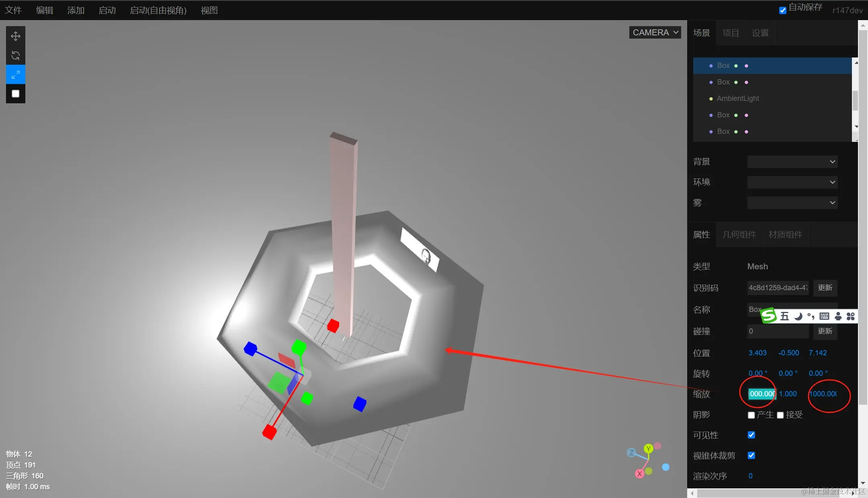868x498 pixels.
Task: Enable the 产生 cast shadow checkbox
Action: click(751, 415)
